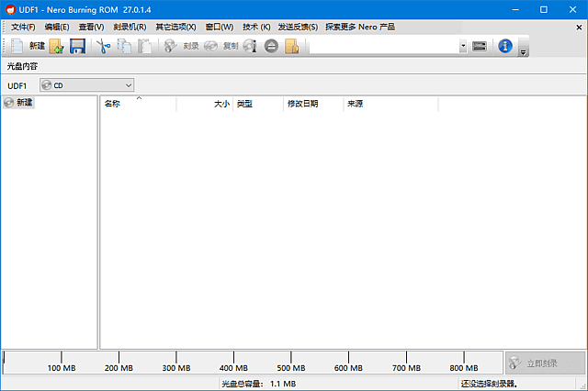
Task: Select the 新建 disc tree item
Action: coord(24,103)
